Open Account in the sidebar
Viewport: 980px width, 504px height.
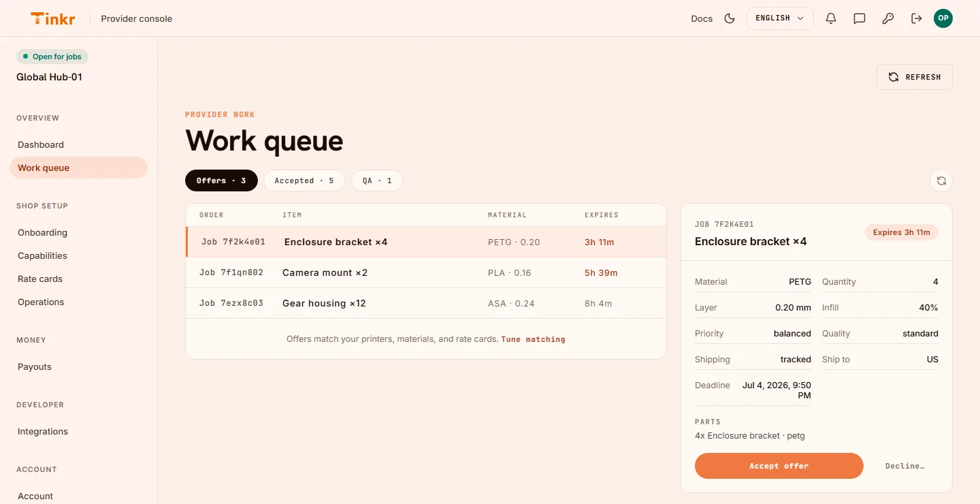click(x=78, y=496)
